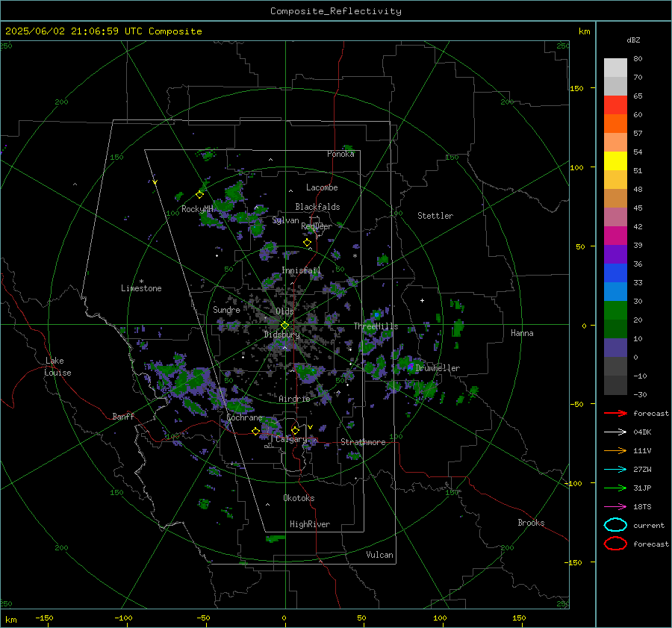
Task: Click the Airdrie city label
Action: coord(294,399)
